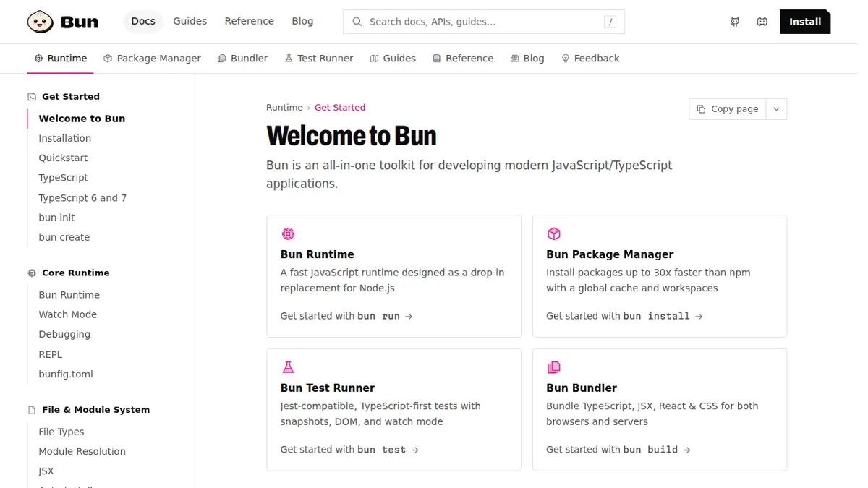Open bunfig.toml in the sidebar
The width and height of the screenshot is (868, 488).
(66, 374)
